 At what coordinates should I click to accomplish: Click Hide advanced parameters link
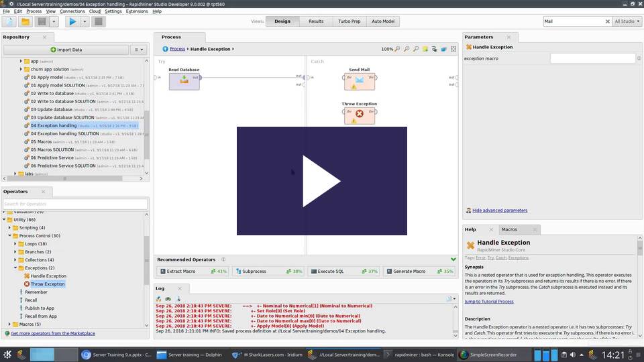(499, 210)
